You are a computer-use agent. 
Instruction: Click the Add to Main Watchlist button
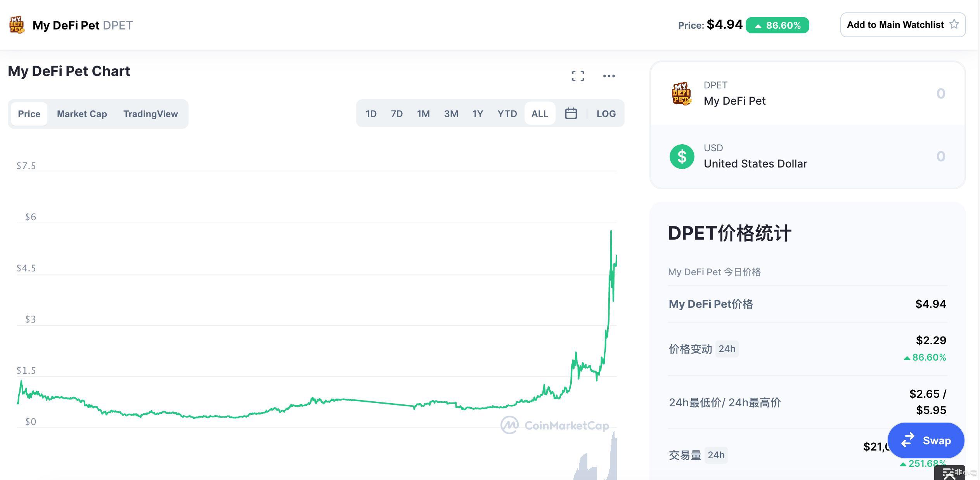coord(903,25)
